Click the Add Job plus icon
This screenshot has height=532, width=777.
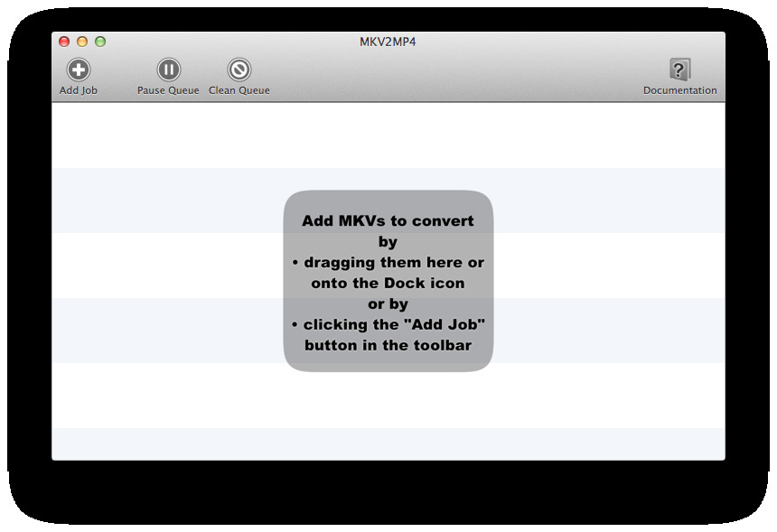click(x=79, y=70)
